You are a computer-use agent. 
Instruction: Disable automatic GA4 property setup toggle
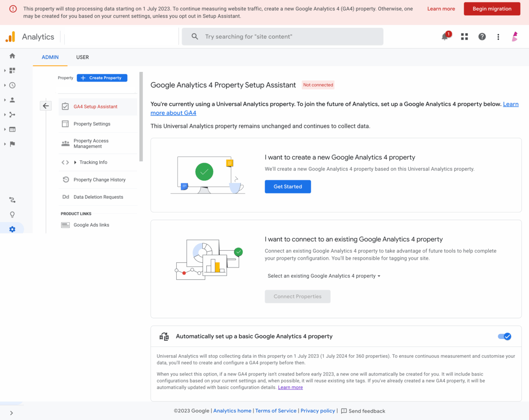504,336
